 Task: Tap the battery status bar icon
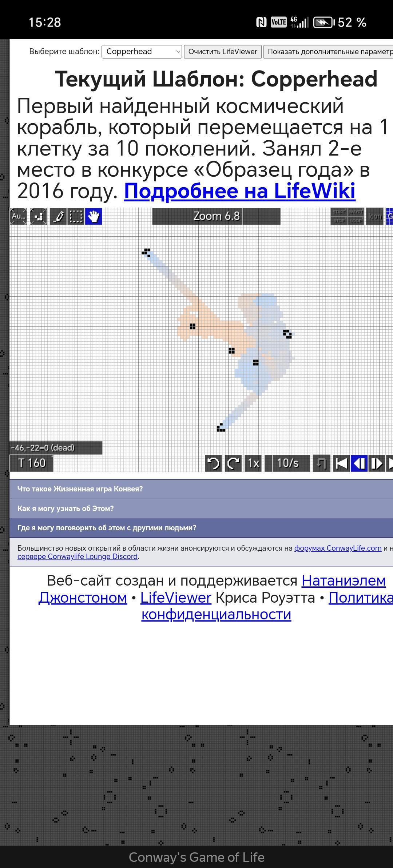[324, 23]
